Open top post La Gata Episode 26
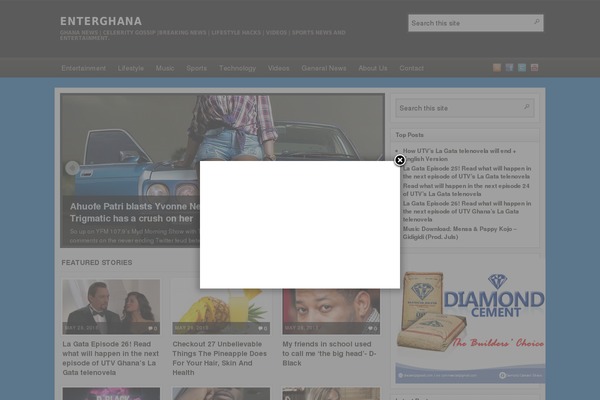This screenshot has width=600, height=400. click(x=467, y=211)
